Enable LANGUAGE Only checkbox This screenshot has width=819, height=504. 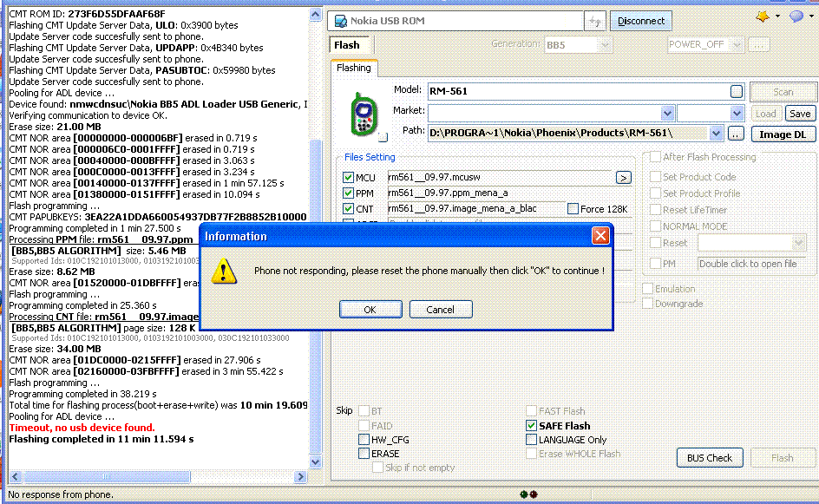click(x=531, y=440)
